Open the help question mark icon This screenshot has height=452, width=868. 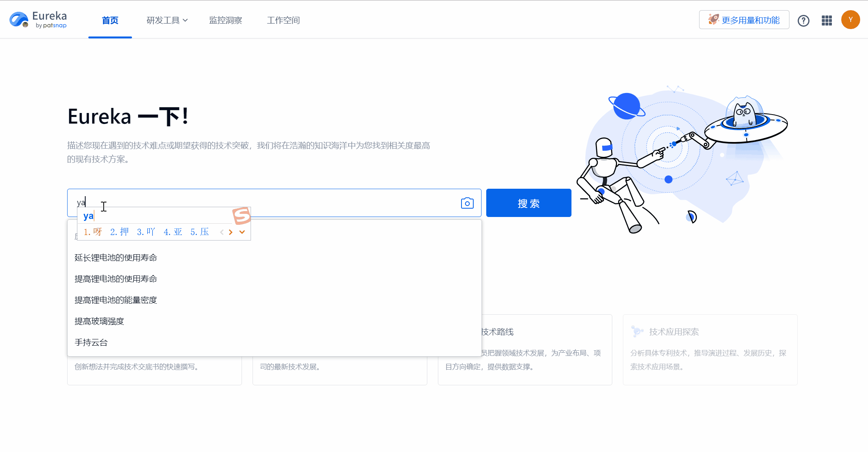(803, 20)
